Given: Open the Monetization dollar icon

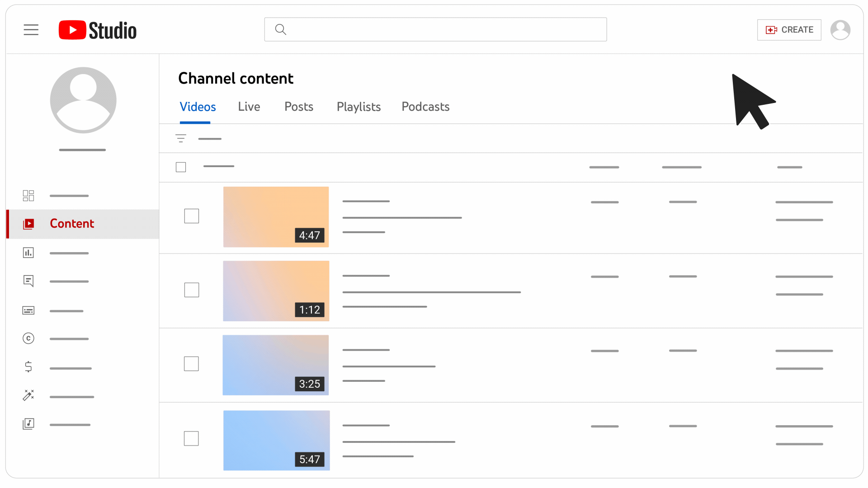Looking at the screenshot, I should 28,367.
